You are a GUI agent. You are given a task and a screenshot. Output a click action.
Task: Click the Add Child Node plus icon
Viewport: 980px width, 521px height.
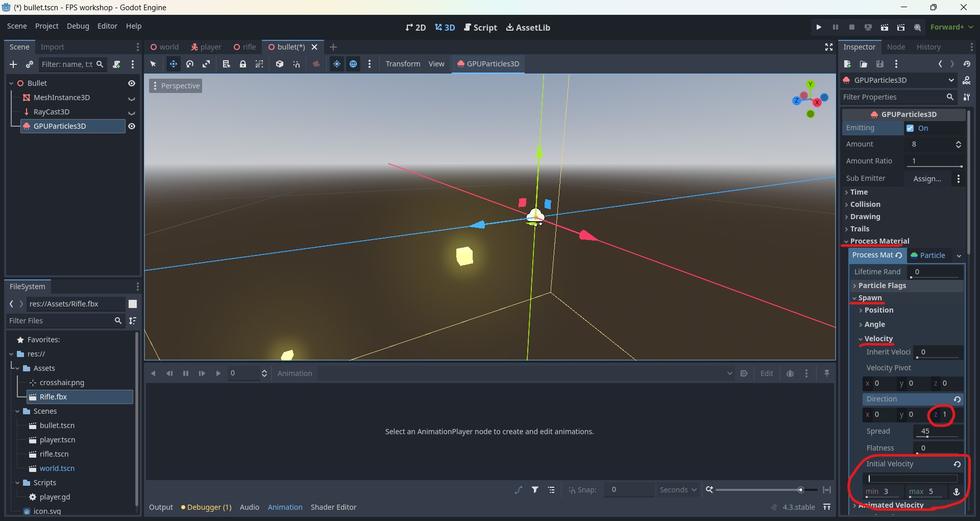click(13, 64)
